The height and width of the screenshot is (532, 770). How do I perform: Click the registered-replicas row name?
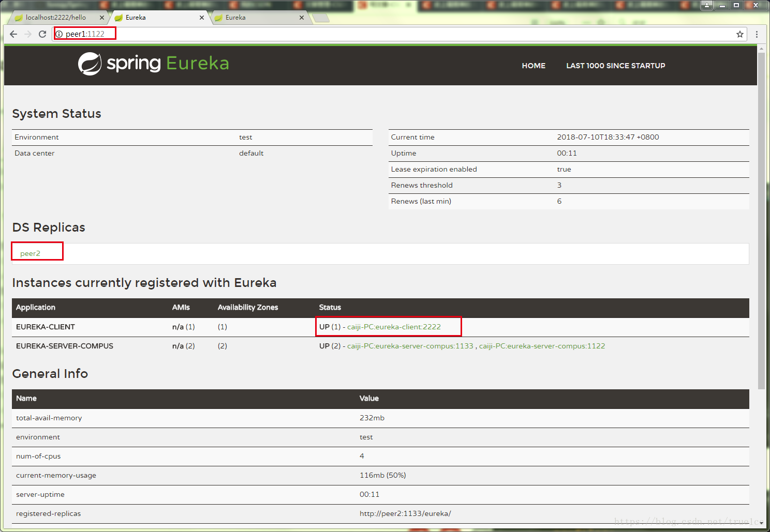click(x=49, y=513)
